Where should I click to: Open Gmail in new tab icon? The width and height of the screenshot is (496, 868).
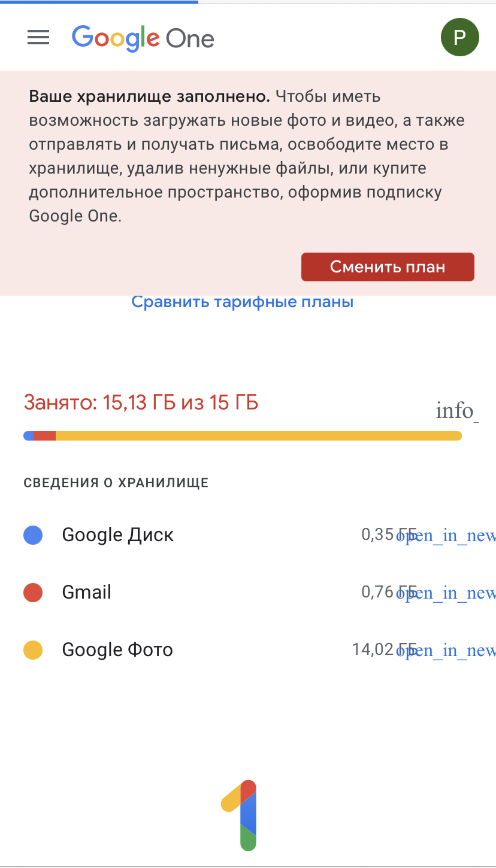click(446, 593)
